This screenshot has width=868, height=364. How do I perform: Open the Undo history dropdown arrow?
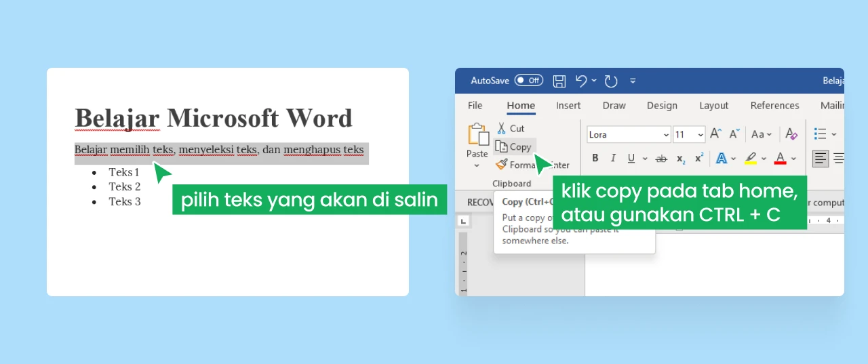tap(594, 81)
